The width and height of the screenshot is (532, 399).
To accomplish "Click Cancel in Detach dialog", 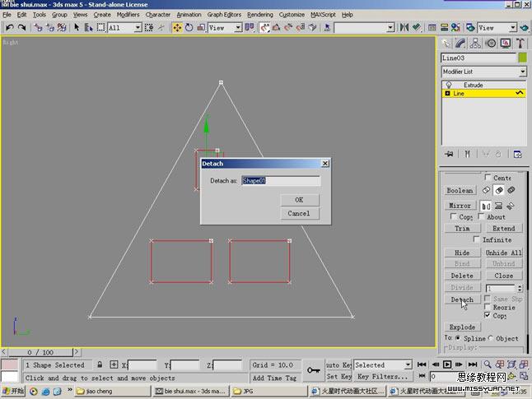I will 300,213.
